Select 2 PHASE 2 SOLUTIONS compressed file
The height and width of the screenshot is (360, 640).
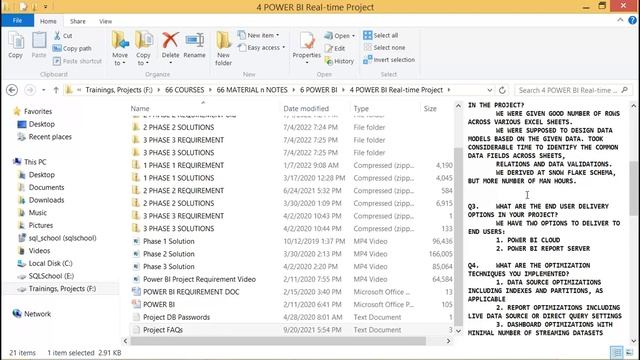coord(178,203)
